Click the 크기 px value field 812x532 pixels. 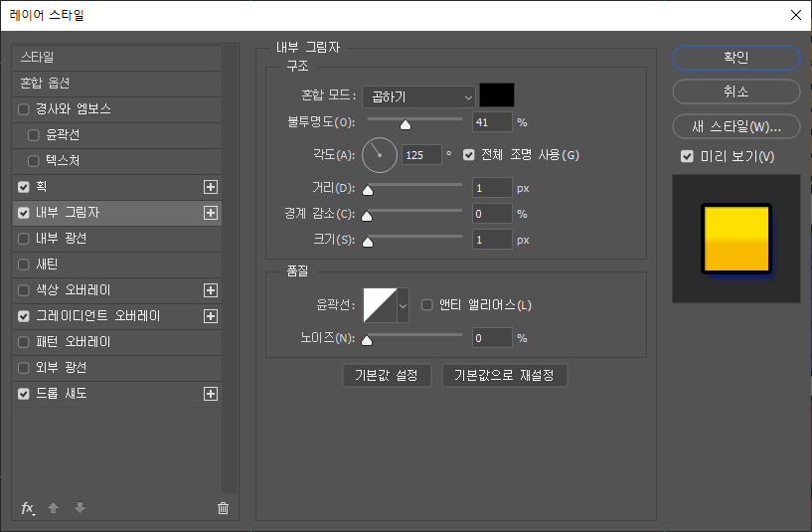click(492, 240)
